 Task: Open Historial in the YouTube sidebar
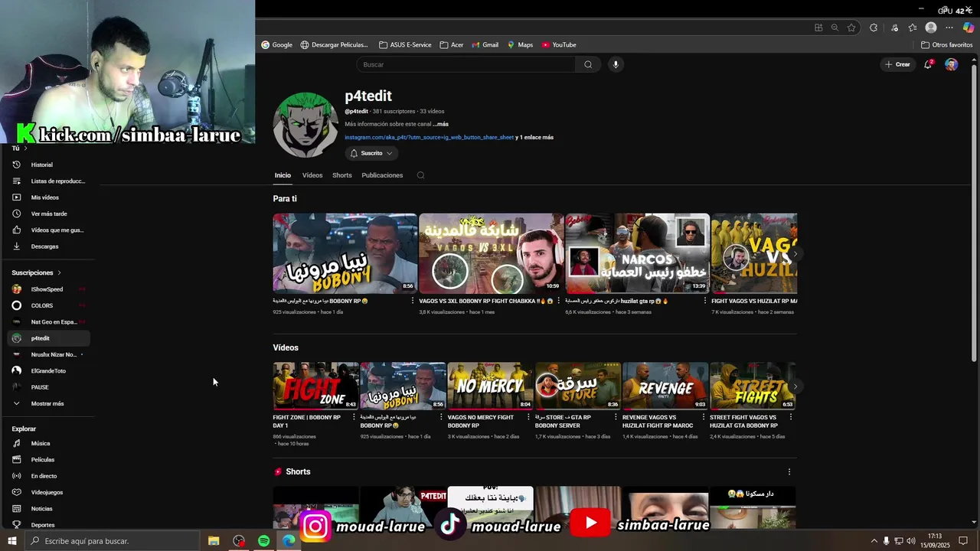pos(48,165)
